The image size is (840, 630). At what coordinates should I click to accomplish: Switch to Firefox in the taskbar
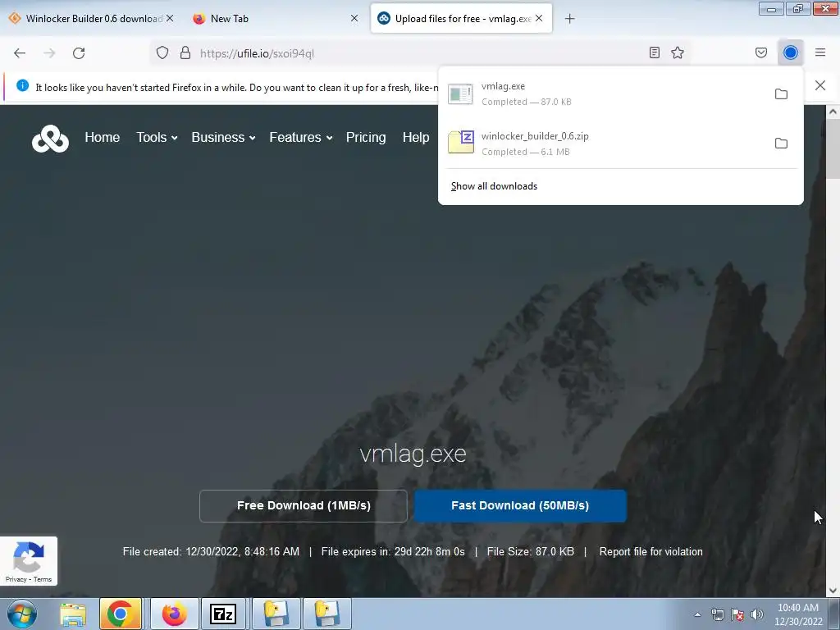[x=174, y=614]
